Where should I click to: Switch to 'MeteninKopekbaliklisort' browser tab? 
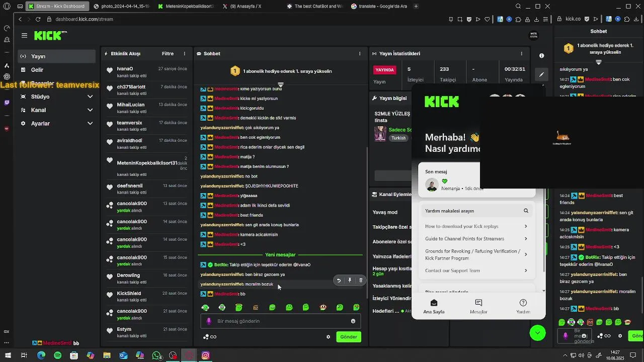pyautogui.click(x=185, y=7)
